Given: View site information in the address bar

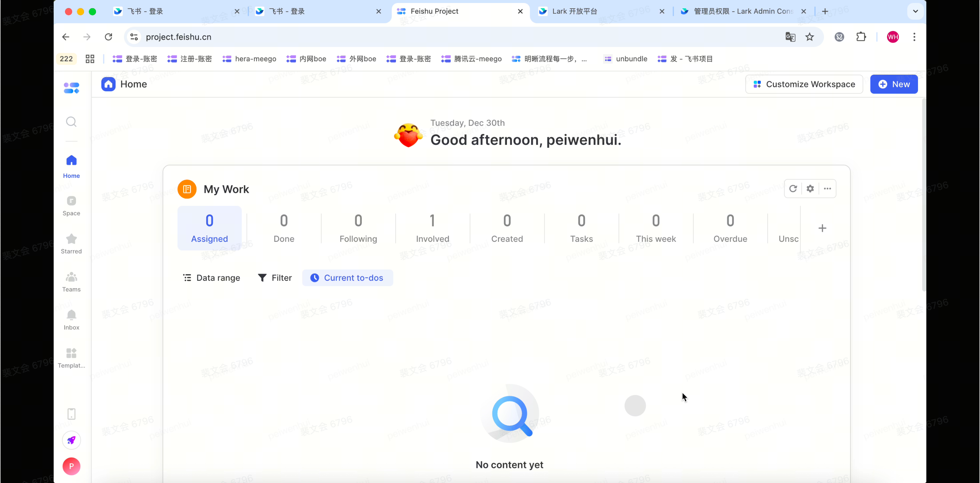Looking at the screenshot, I should [x=134, y=37].
